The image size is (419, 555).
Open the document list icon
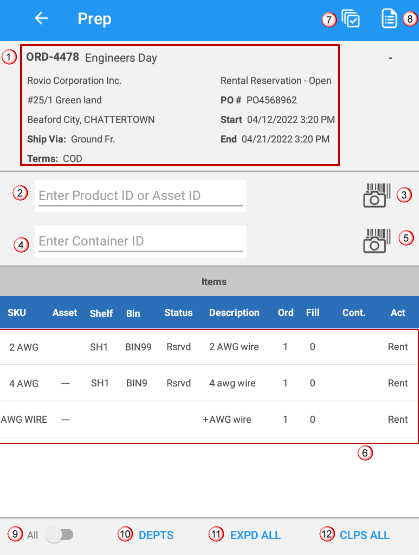click(389, 18)
